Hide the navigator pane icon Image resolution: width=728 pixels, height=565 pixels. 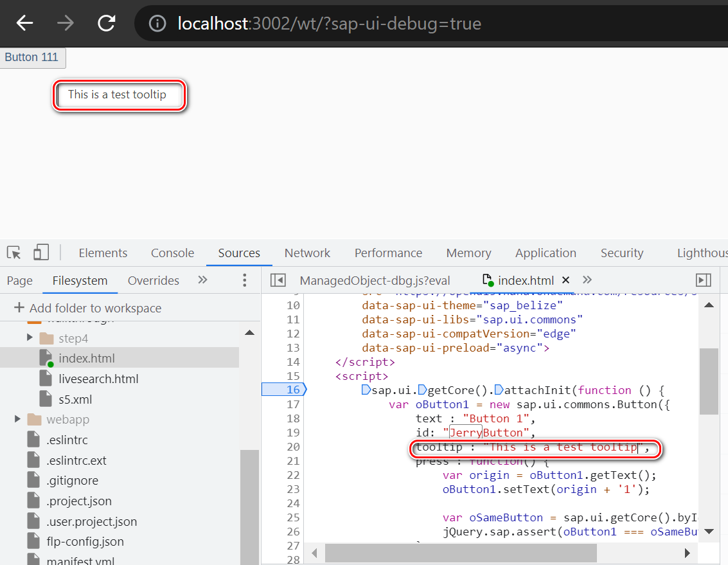pyautogui.click(x=278, y=280)
